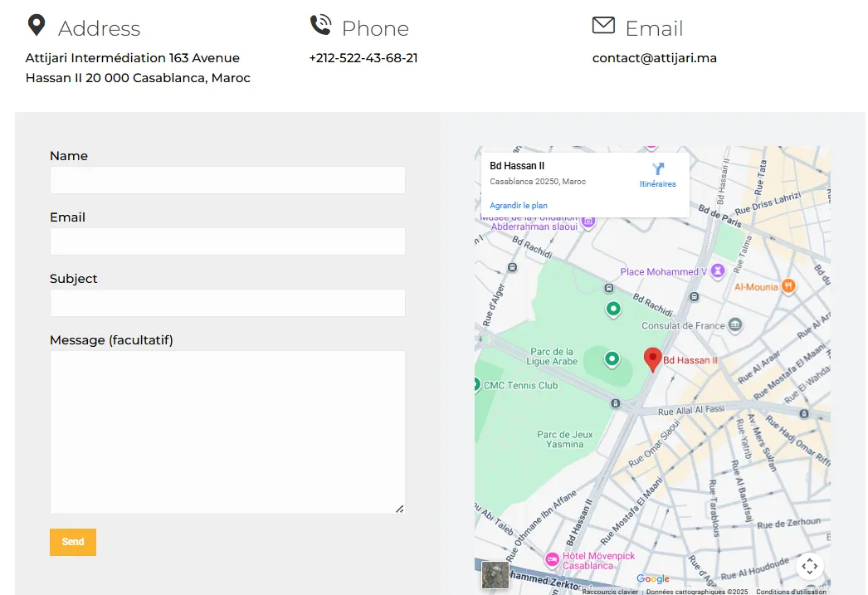Open the Hôtel Movenpick Casablanca marker

point(552,559)
